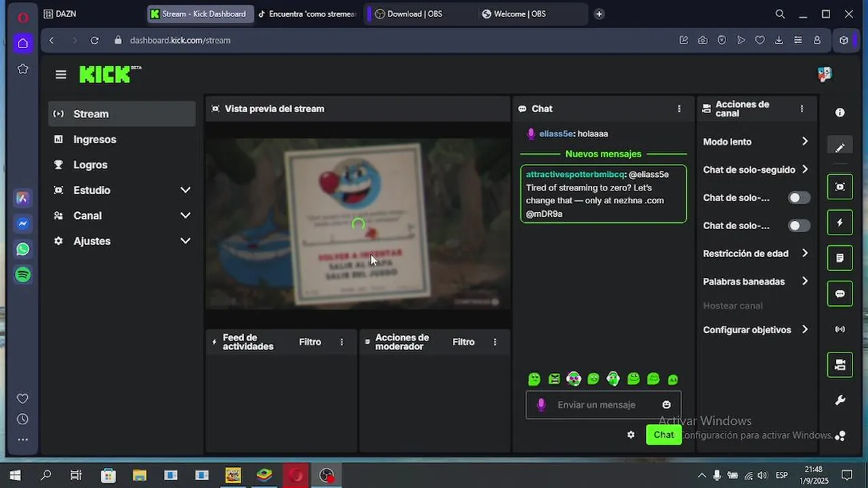This screenshot has height=488, width=868.
Task: Enable second Chat de solo toggle
Action: click(799, 226)
